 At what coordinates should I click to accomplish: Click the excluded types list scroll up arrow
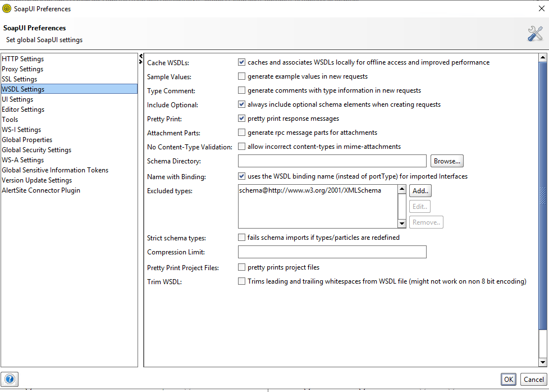coord(402,190)
